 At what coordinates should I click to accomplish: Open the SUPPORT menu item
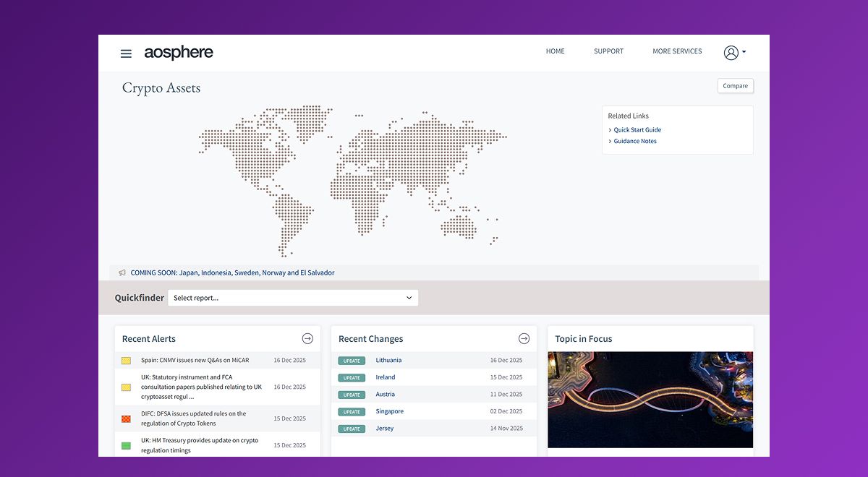point(608,51)
